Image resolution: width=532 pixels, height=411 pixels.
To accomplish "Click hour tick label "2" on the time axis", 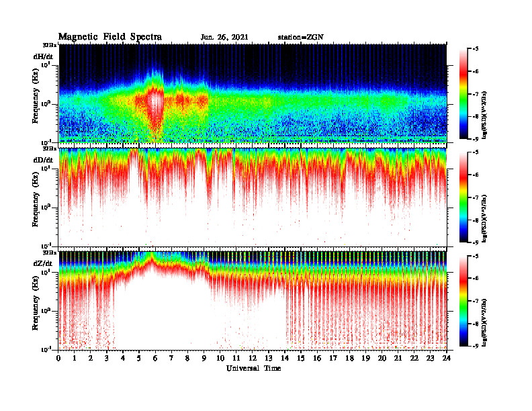I will click(91, 359).
